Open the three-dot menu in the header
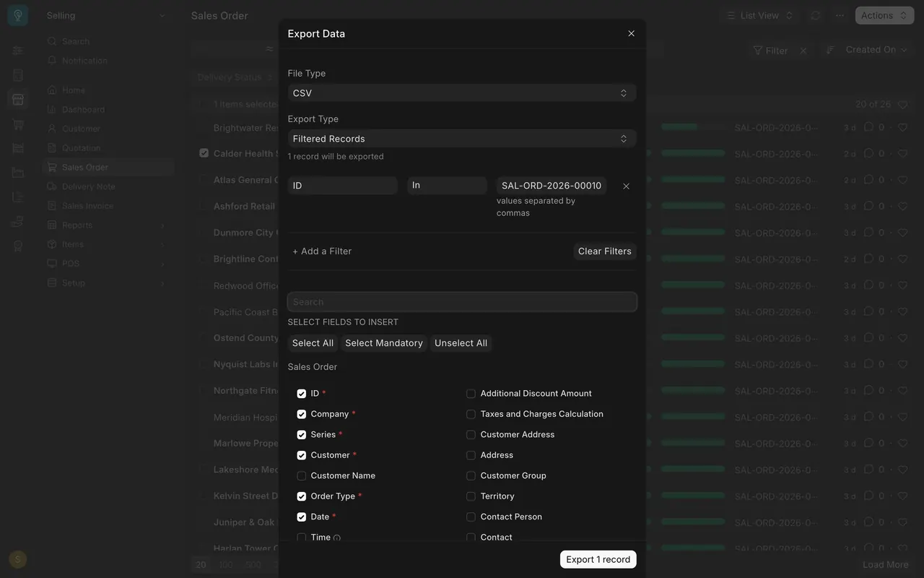 (x=840, y=15)
